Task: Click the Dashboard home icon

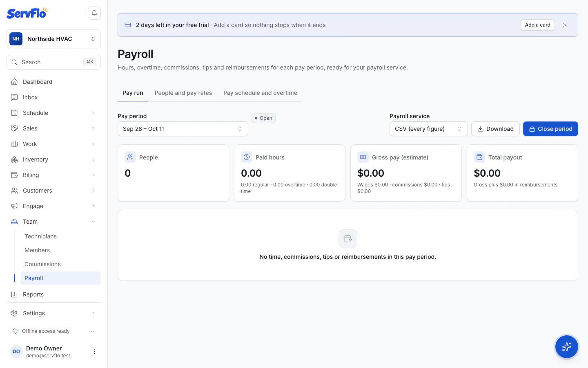Action: 14,82
